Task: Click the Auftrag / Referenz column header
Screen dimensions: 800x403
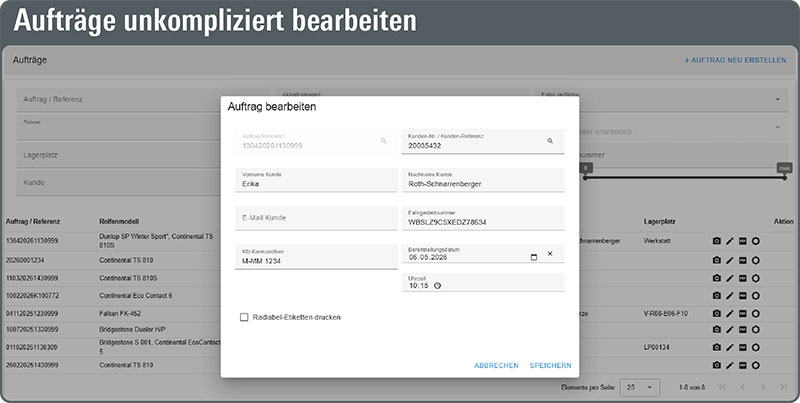Action: click(x=33, y=221)
